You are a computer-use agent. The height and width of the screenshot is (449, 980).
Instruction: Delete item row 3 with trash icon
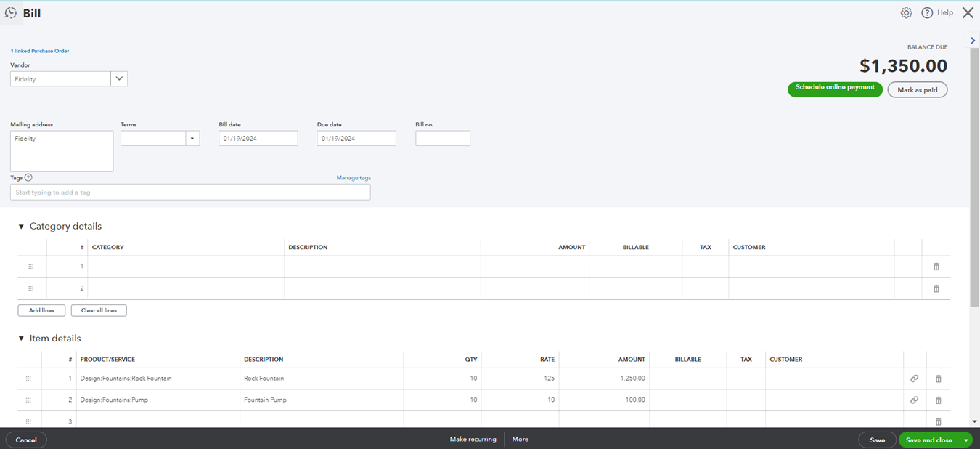coord(938,421)
